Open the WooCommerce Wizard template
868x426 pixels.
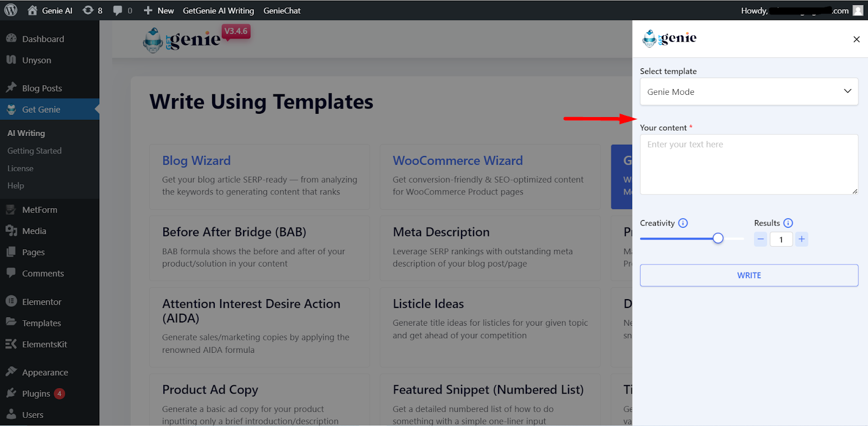pos(490,177)
